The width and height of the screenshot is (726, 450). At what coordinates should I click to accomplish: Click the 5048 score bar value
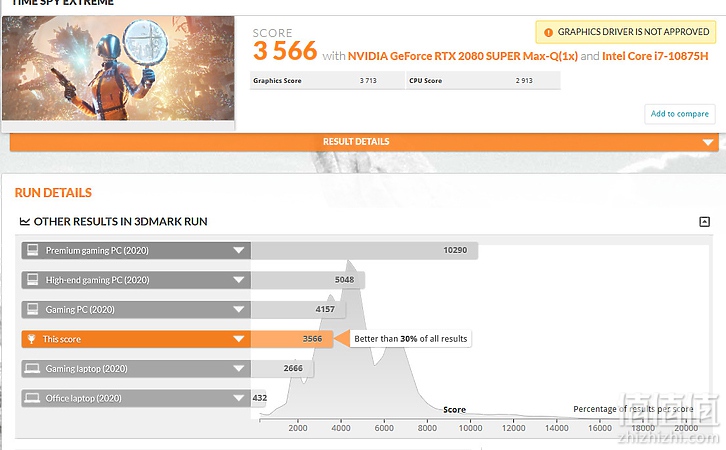pyautogui.click(x=344, y=280)
